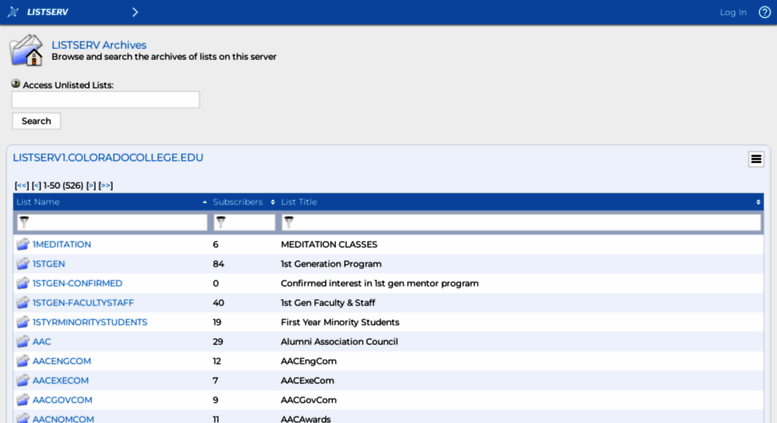
Task: Open the AAC list
Action: tap(42, 342)
